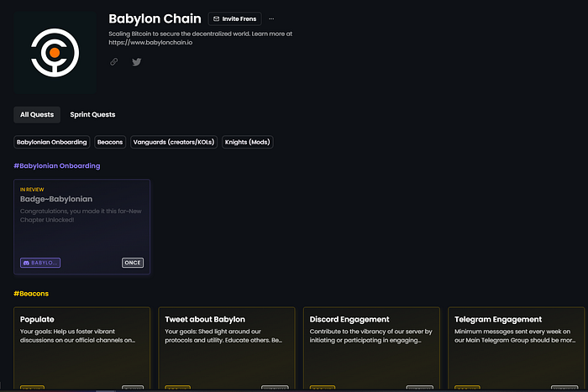Switch to the All Quests tab
This screenshot has height=392, width=588.
click(x=37, y=115)
